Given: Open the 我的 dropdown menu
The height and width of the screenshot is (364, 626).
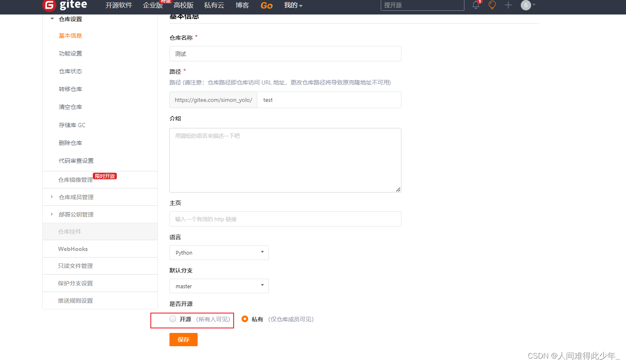Looking at the screenshot, I should coord(293,5).
